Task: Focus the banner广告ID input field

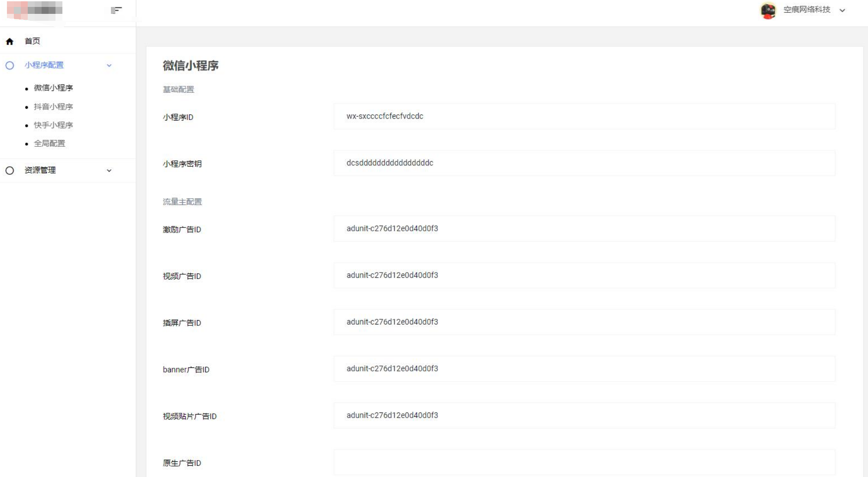Action: pos(584,369)
